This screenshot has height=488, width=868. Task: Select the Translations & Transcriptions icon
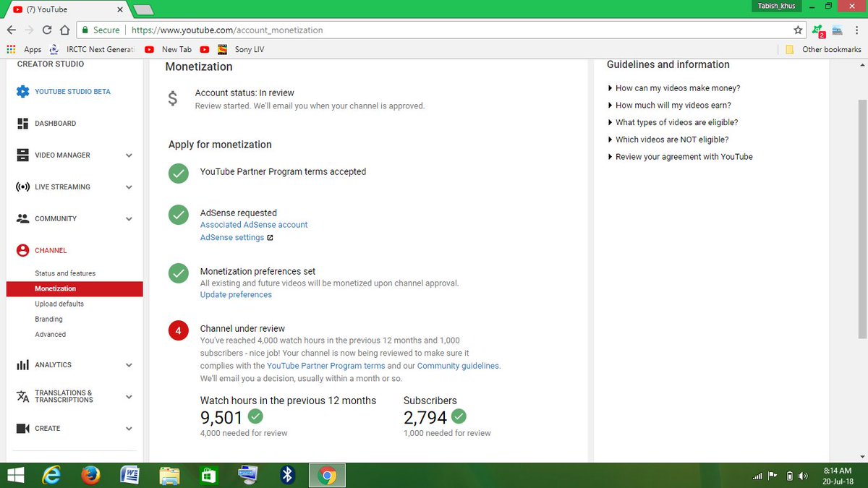point(22,396)
